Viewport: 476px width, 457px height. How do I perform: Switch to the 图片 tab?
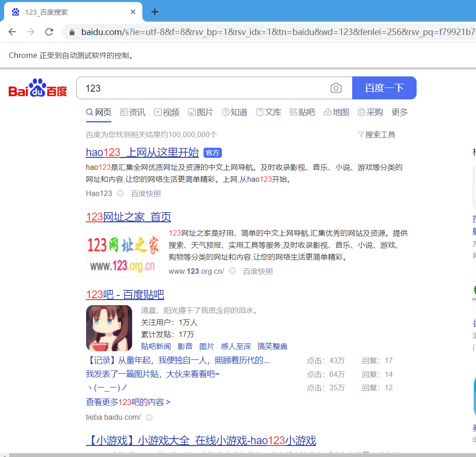(x=201, y=112)
